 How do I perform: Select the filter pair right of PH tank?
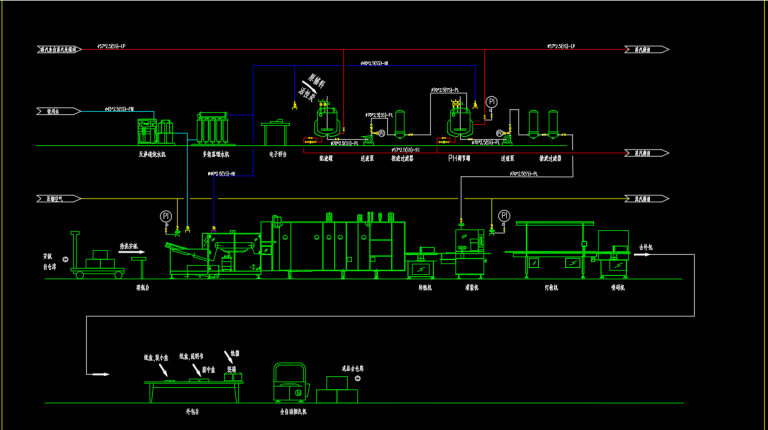click(541, 124)
